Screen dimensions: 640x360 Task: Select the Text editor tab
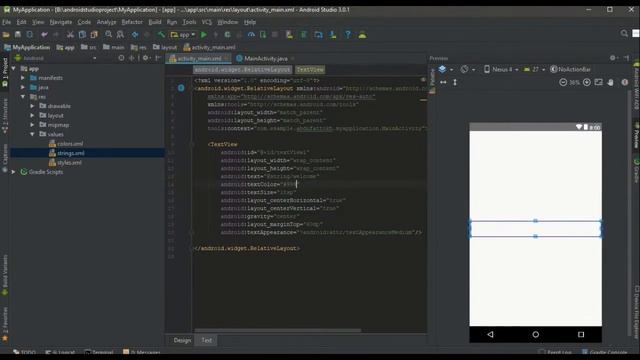(x=207, y=340)
